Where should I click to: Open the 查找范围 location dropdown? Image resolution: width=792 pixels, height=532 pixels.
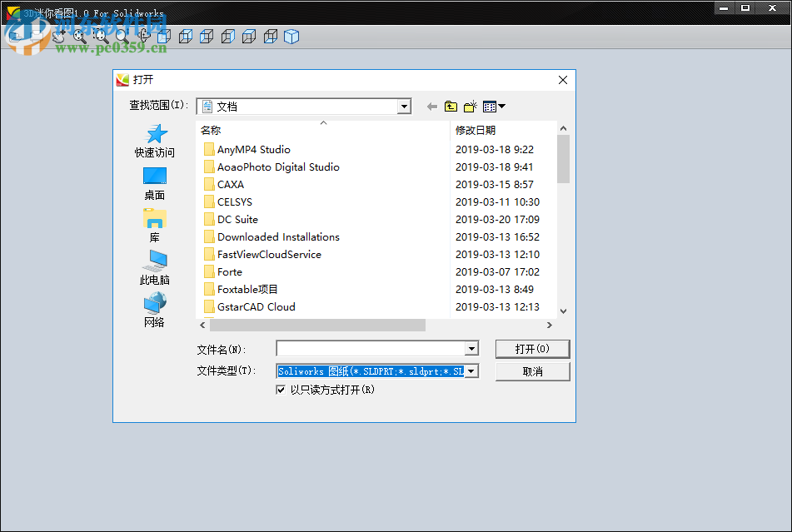click(x=404, y=106)
